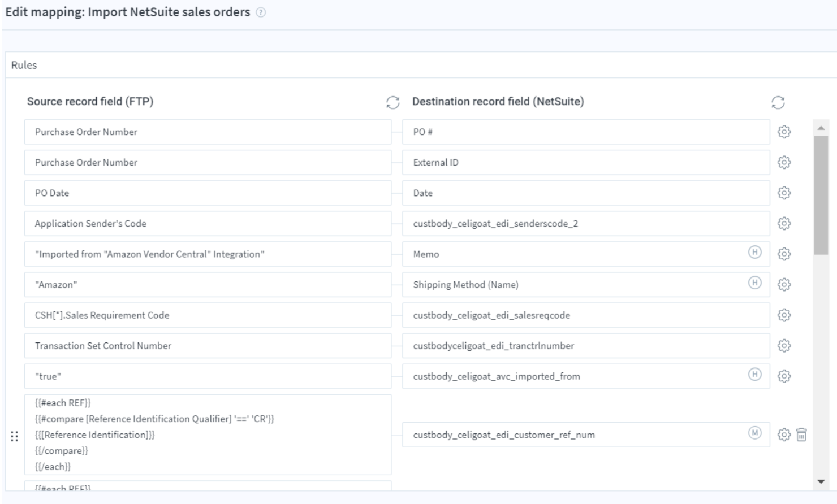
Task: Click scrollbar up arrow in rules list
Action: point(821,128)
